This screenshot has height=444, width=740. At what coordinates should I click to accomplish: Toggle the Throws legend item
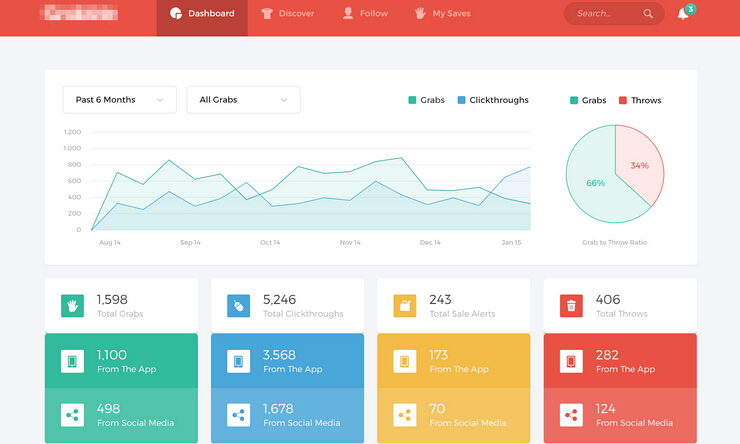tap(640, 100)
